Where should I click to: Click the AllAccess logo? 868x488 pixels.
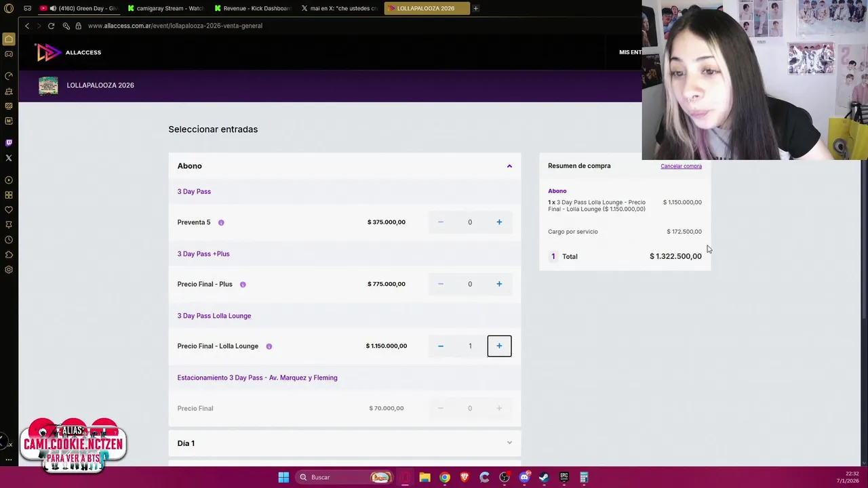tap(68, 52)
